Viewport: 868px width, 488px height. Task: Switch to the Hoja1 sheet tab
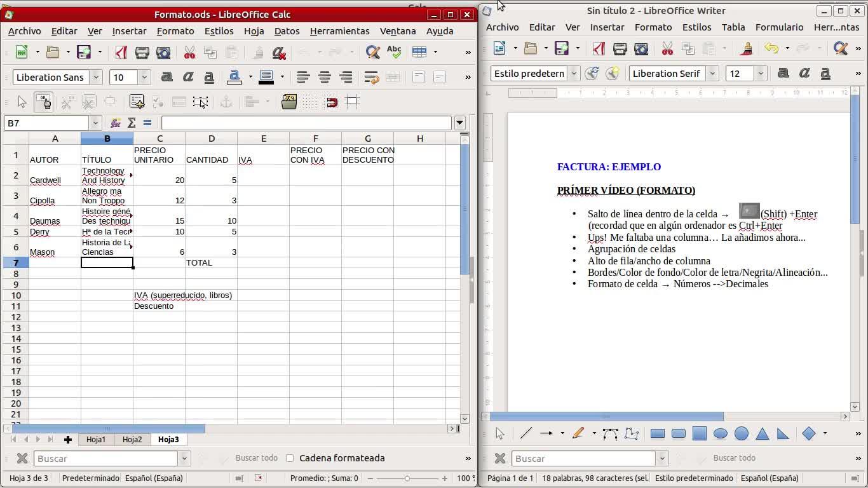coord(96,440)
